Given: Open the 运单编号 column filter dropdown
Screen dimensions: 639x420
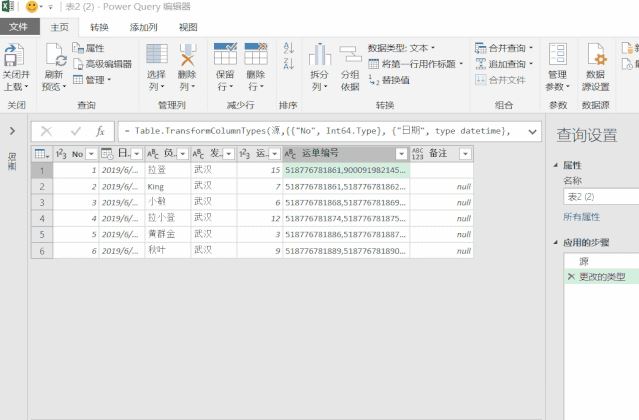Looking at the screenshot, I should pyautogui.click(x=401, y=154).
